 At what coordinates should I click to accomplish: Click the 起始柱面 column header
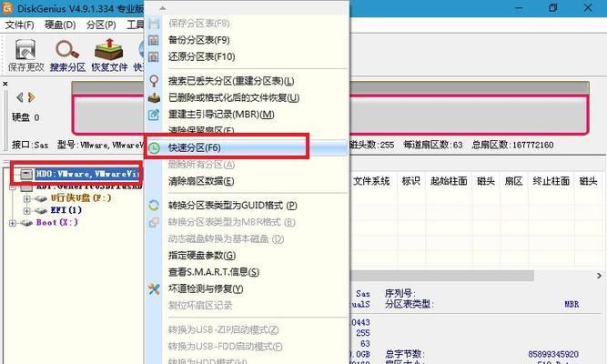tap(449, 181)
